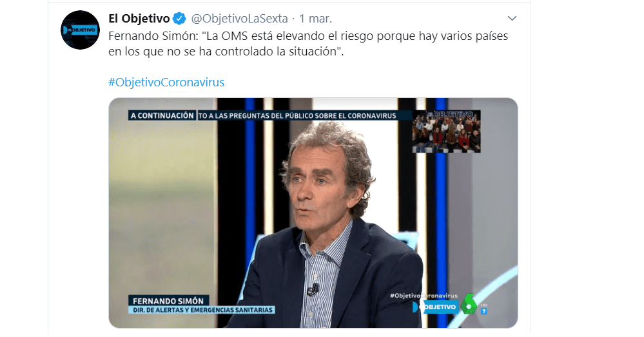The image size is (644, 337).
Task: Play the Fernando Simón interview video
Action: click(313, 213)
